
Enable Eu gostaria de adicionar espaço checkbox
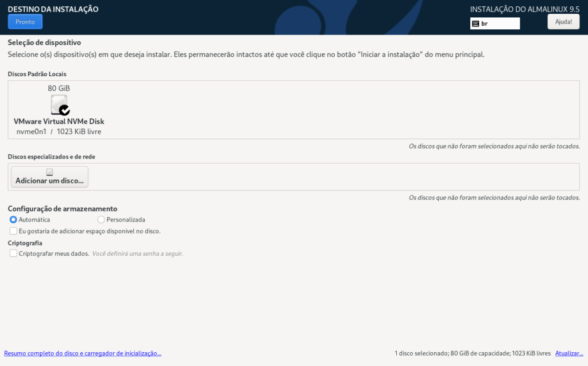[13, 231]
